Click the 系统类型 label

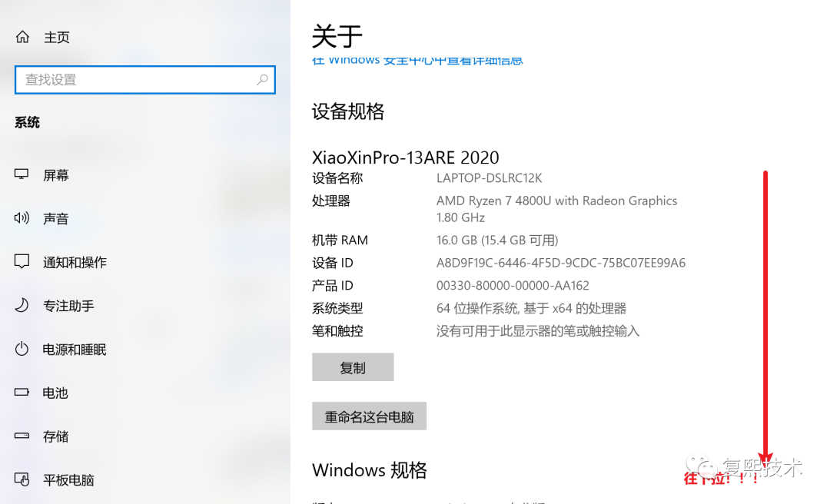[337, 309]
